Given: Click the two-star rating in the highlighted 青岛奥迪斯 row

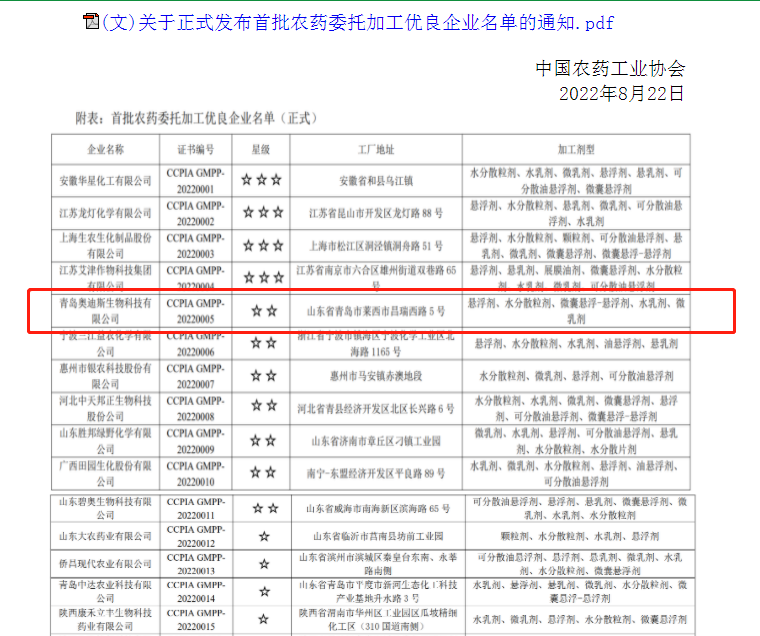Looking at the screenshot, I should 264,311.
